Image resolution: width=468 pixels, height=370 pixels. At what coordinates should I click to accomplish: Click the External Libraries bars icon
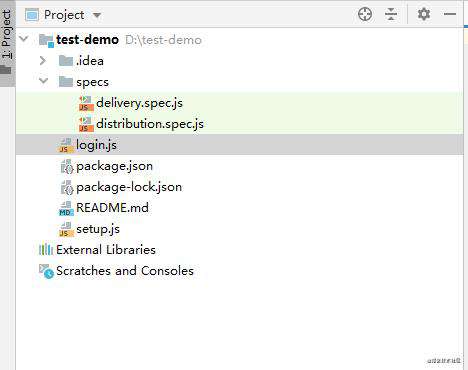coord(46,249)
